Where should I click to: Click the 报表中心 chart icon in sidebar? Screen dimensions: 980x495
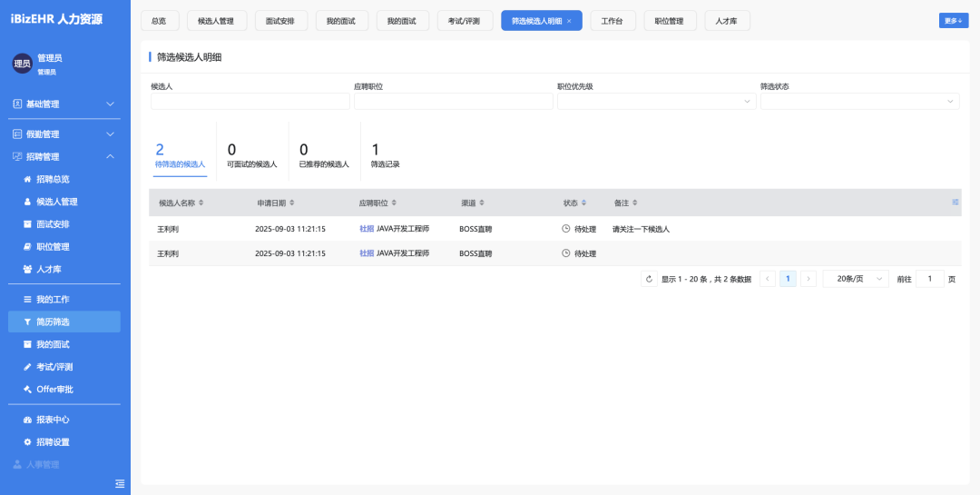(x=27, y=420)
